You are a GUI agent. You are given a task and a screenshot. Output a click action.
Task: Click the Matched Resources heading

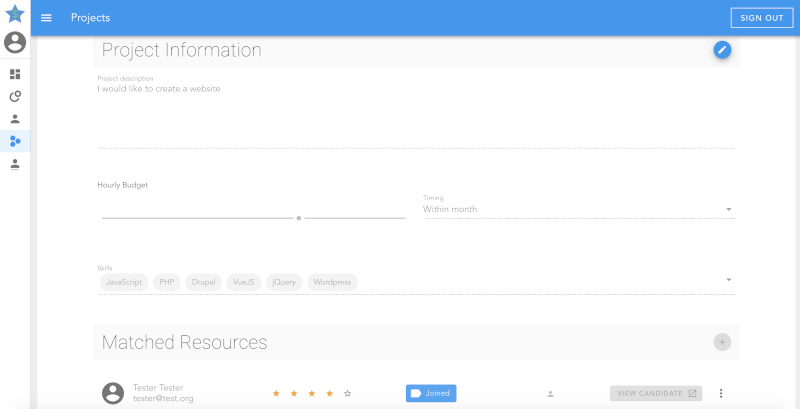[184, 342]
